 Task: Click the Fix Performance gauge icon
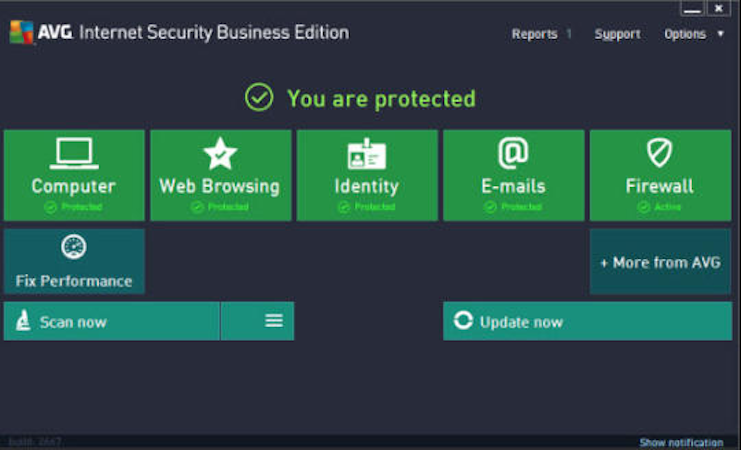pyautogui.click(x=74, y=247)
